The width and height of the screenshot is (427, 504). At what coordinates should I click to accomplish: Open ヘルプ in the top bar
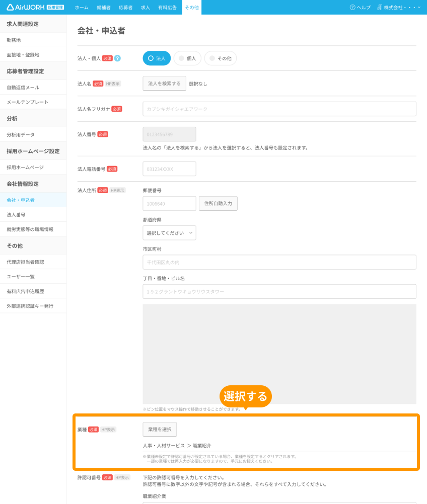click(360, 8)
